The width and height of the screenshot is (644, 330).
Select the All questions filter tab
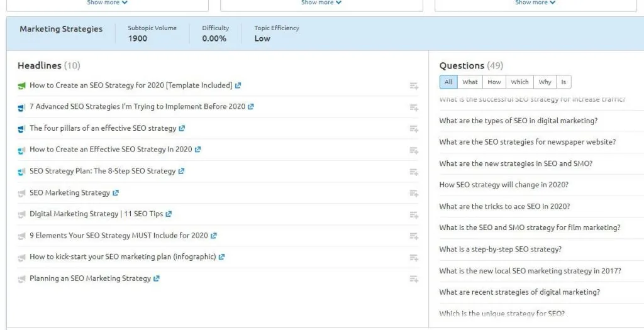(448, 82)
